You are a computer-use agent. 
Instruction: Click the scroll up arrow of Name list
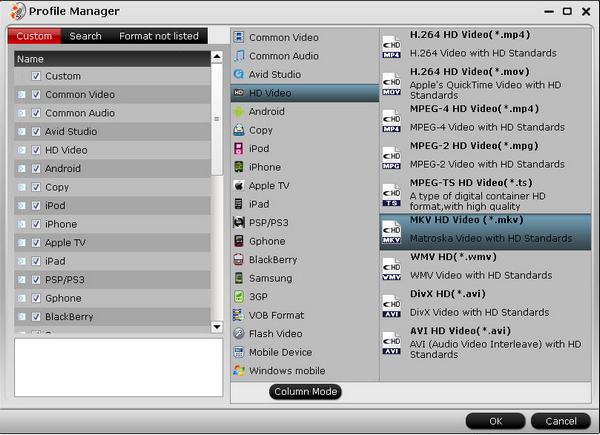point(217,57)
